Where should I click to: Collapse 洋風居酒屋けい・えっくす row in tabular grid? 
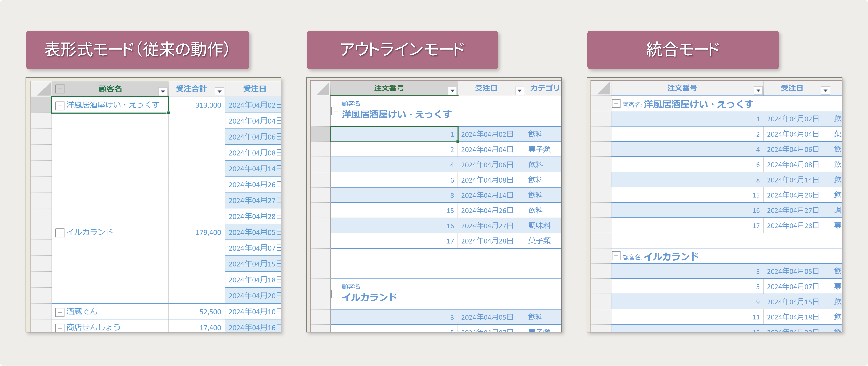pyautogui.click(x=60, y=106)
